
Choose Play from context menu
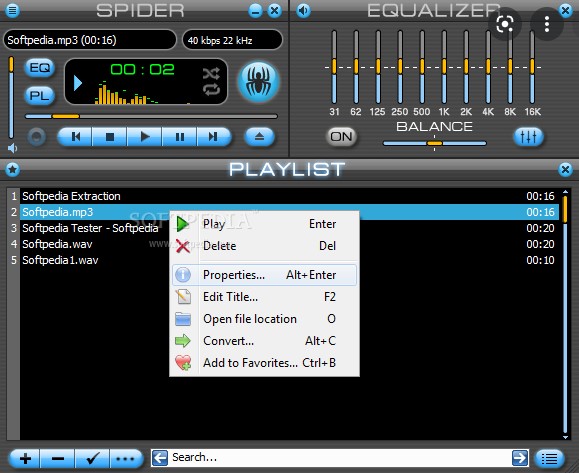click(x=264, y=224)
